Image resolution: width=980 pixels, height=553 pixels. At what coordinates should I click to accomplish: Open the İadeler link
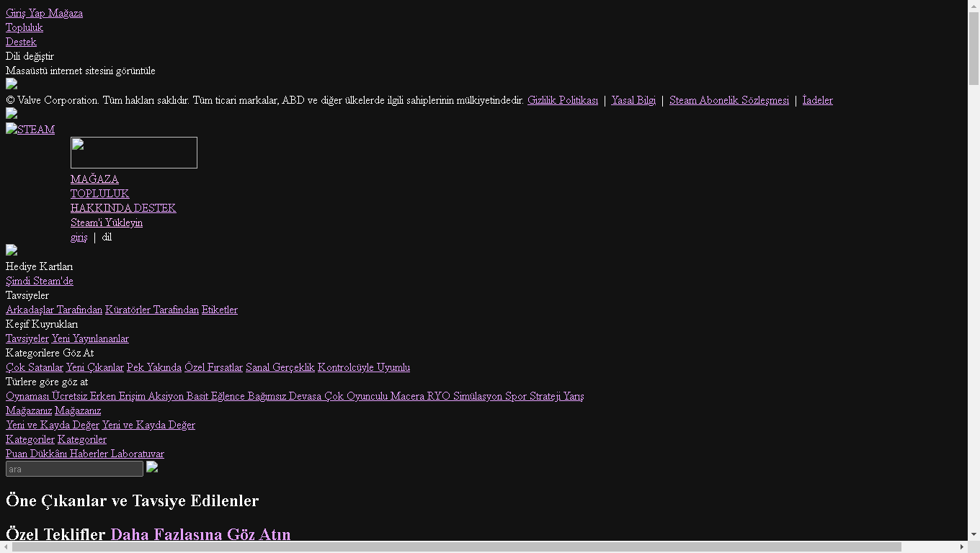(818, 100)
